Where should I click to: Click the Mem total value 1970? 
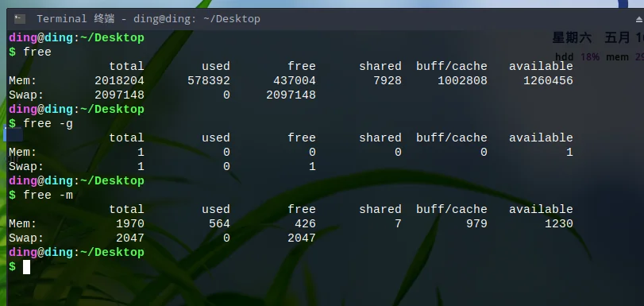pyautogui.click(x=130, y=224)
